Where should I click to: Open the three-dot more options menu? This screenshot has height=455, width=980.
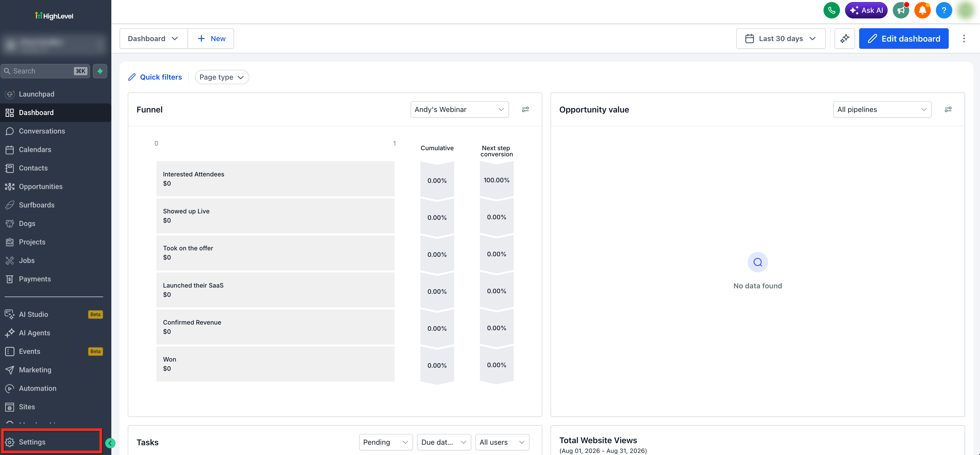(x=964, y=39)
